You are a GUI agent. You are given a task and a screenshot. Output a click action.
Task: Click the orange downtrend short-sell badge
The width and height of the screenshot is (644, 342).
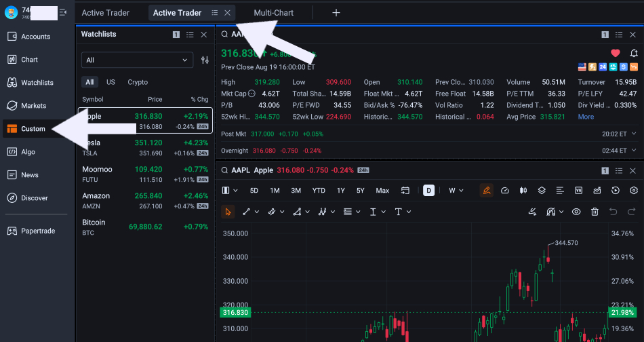634,67
